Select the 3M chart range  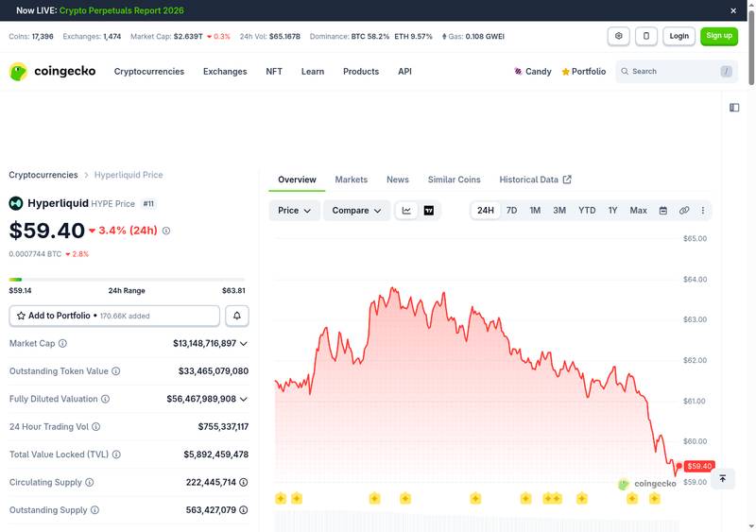(559, 211)
